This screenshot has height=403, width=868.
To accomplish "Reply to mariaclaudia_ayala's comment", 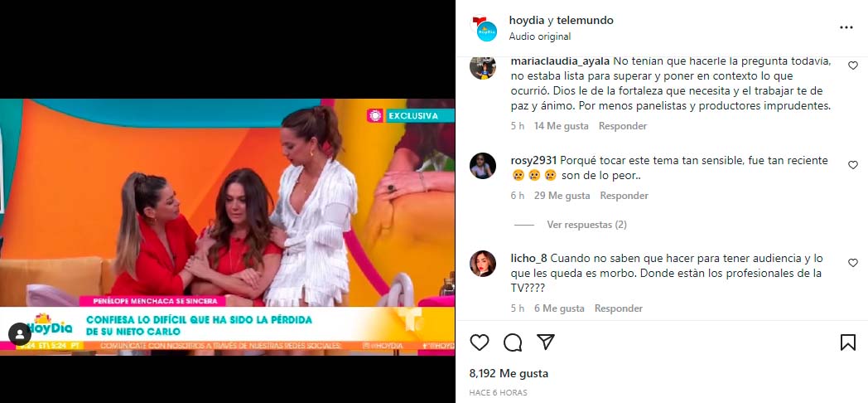I will coord(623,126).
